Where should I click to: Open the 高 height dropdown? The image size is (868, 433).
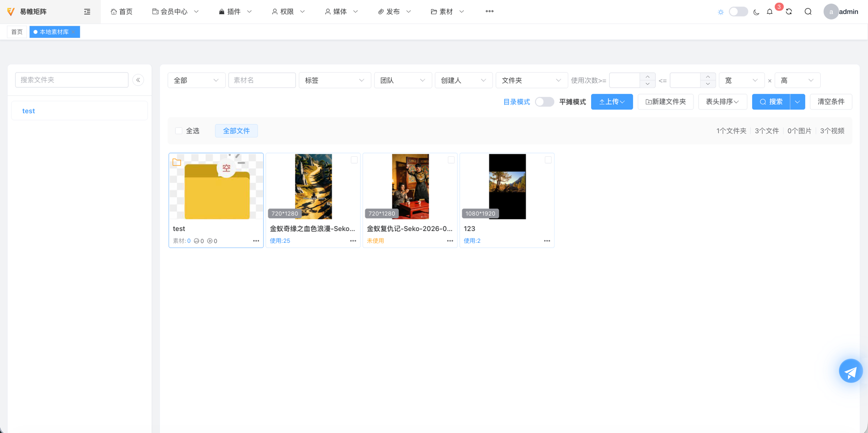coord(797,80)
